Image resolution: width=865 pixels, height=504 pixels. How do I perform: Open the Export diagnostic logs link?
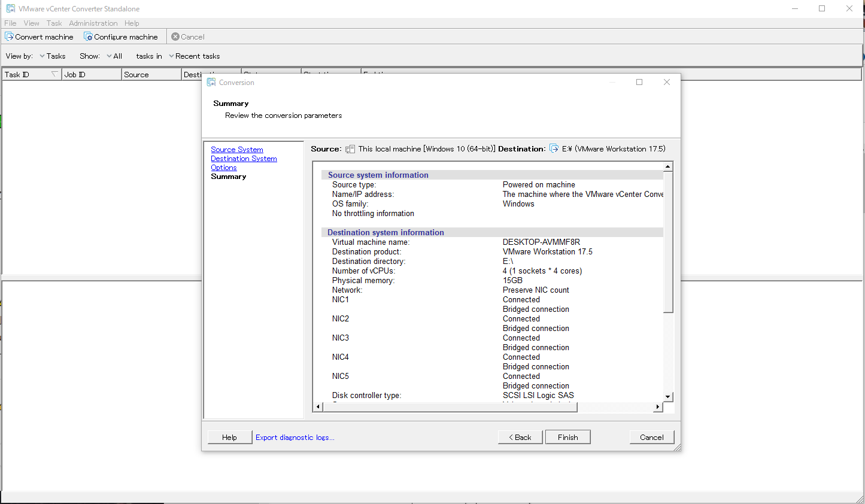[295, 438]
